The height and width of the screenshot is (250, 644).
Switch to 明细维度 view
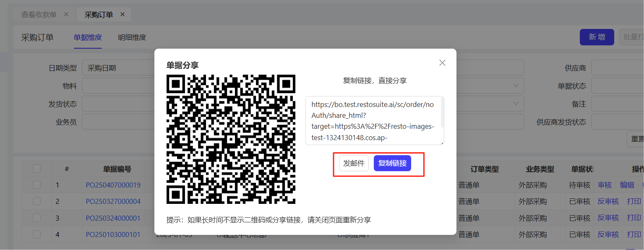click(x=132, y=37)
